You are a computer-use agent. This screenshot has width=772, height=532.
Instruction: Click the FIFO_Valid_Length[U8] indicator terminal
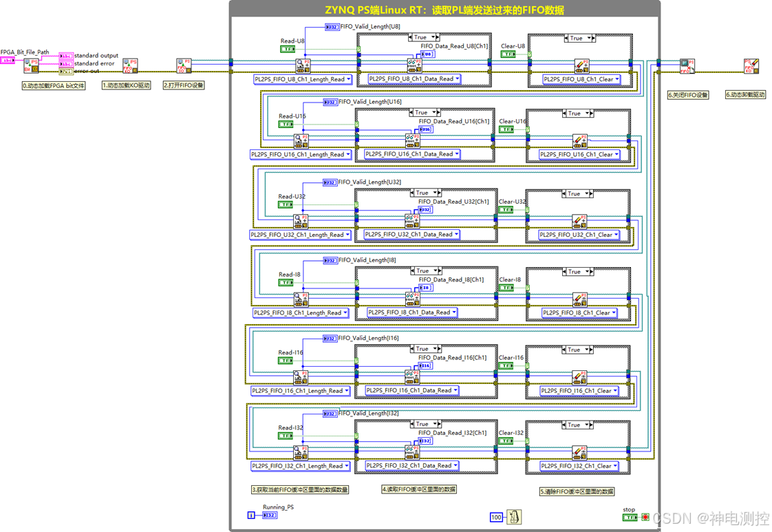[x=332, y=27]
